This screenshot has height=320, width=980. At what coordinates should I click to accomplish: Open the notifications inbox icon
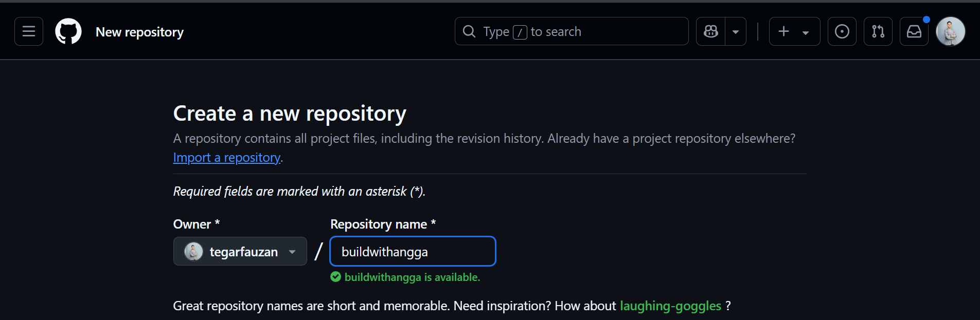tap(914, 31)
